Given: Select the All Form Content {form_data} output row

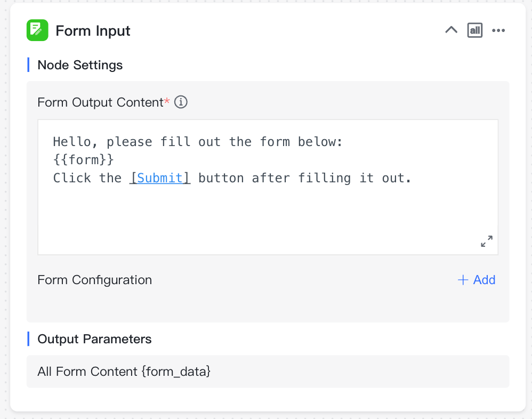Looking at the screenshot, I should [x=268, y=372].
